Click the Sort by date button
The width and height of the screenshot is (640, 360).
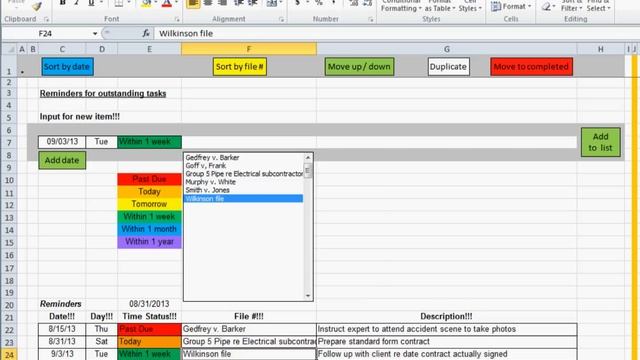(x=67, y=67)
